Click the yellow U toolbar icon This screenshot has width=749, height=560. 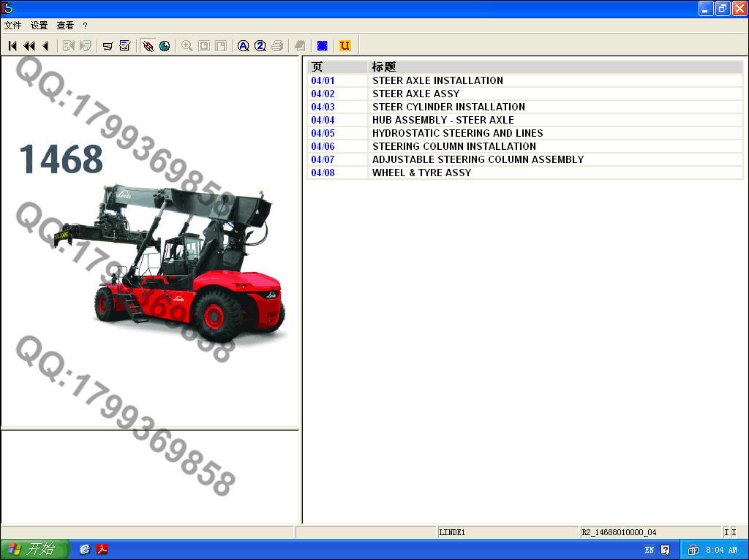tap(345, 46)
